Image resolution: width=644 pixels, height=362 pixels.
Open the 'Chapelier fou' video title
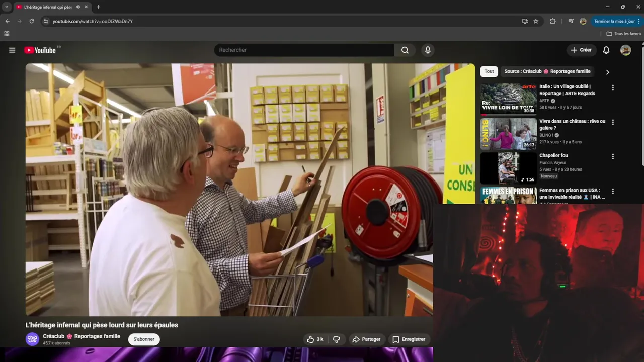553,156
